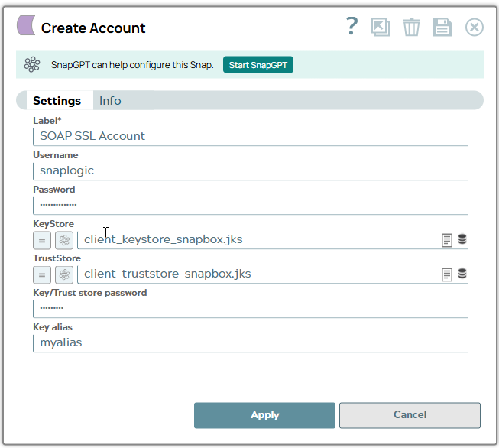Click the SnapGPT flower logo icon in banner

[32, 65]
